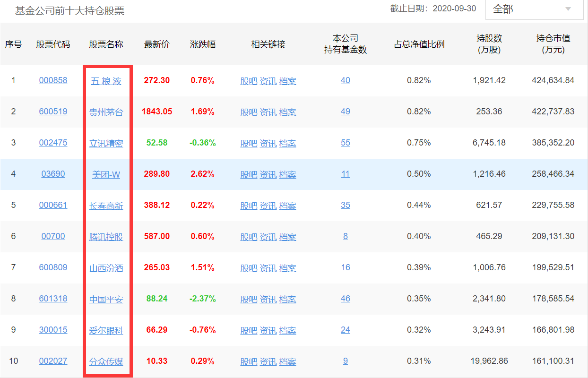The height and width of the screenshot is (378, 588).
Task: Open 股吧 link in 贵州茅台 row
Action: coord(249,112)
